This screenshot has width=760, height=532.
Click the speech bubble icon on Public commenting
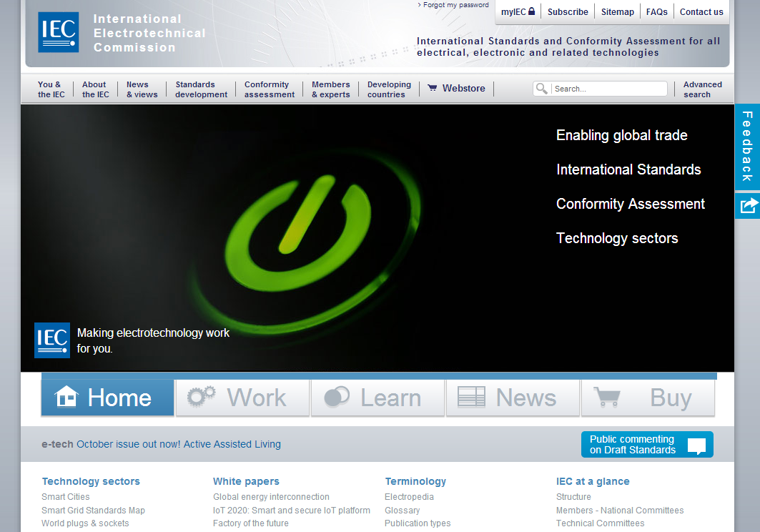[696, 445]
